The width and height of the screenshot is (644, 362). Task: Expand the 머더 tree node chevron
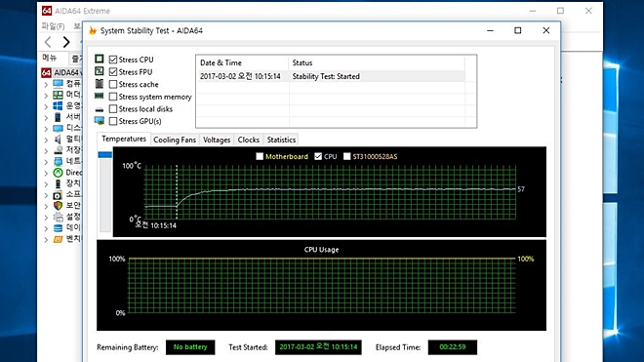pyautogui.click(x=46, y=96)
